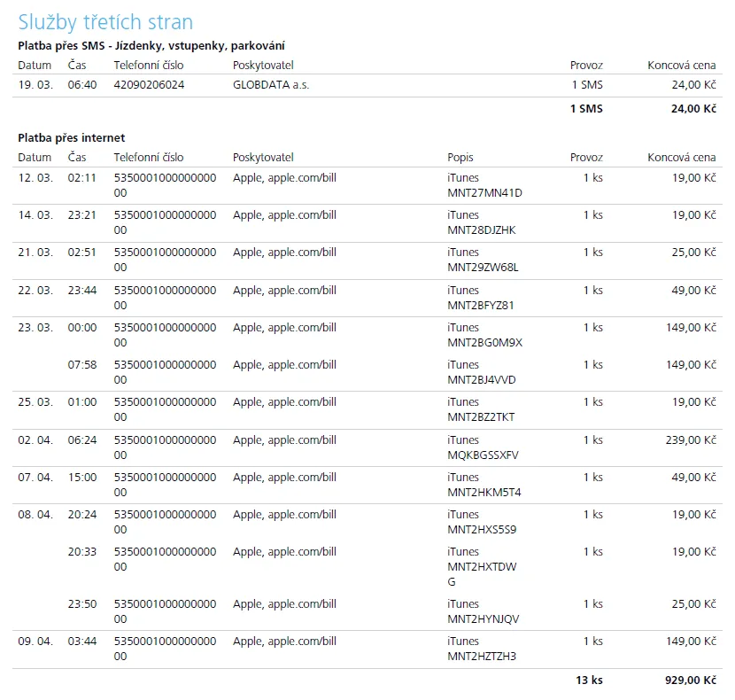
Task: Select the 239,00 Kč price
Action: click(692, 439)
